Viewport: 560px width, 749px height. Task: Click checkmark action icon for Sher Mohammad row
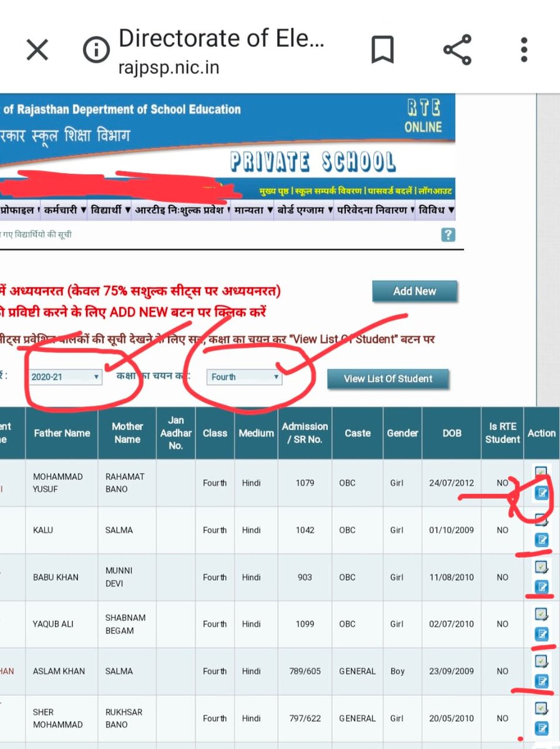(x=541, y=708)
